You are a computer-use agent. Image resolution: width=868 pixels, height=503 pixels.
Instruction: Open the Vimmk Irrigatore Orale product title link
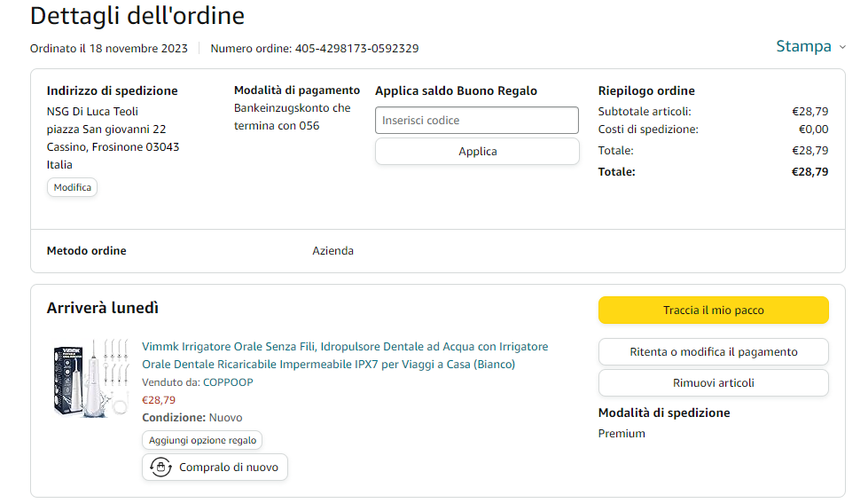coord(345,355)
